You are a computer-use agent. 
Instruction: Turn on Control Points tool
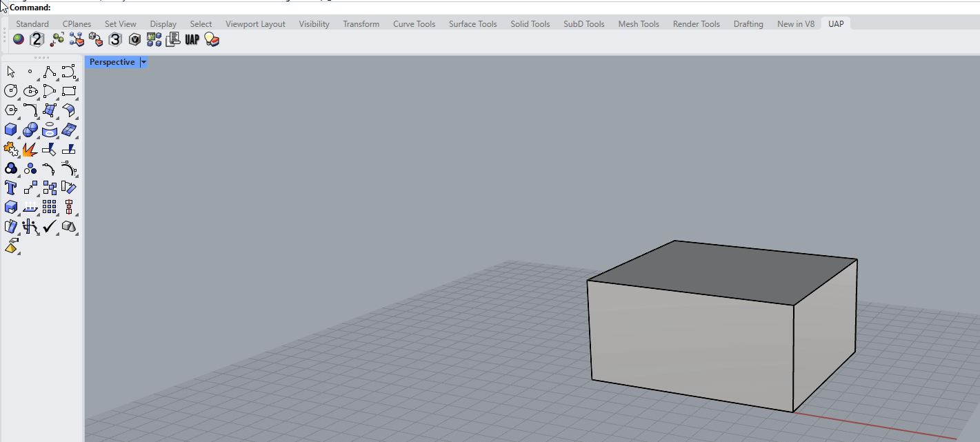pyautogui.click(x=69, y=168)
